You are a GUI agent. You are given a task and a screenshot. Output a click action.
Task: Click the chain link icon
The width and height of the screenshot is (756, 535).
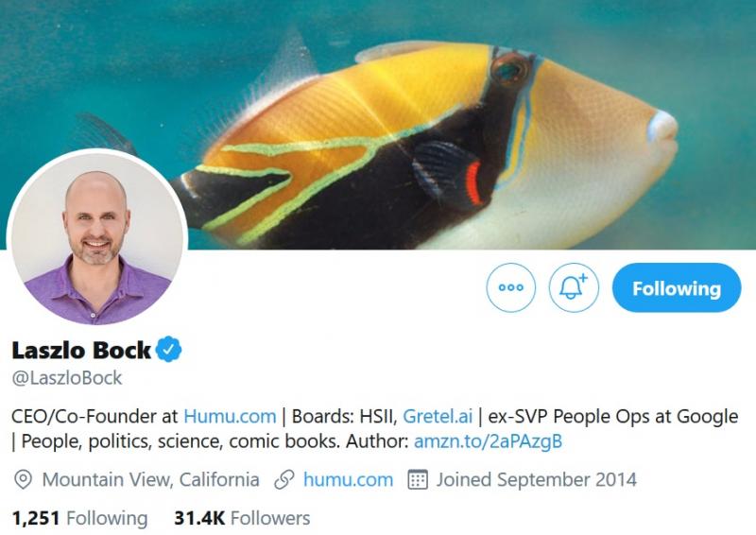[x=284, y=480]
